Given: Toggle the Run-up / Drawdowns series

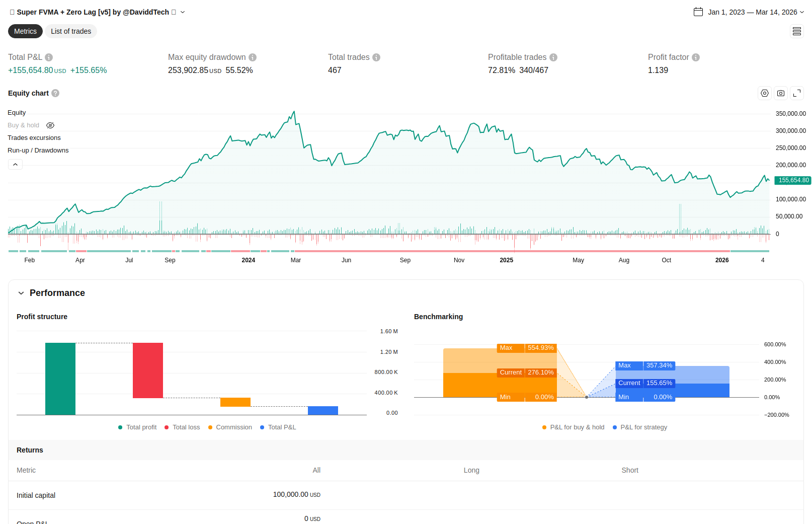Looking at the screenshot, I should click(38, 151).
